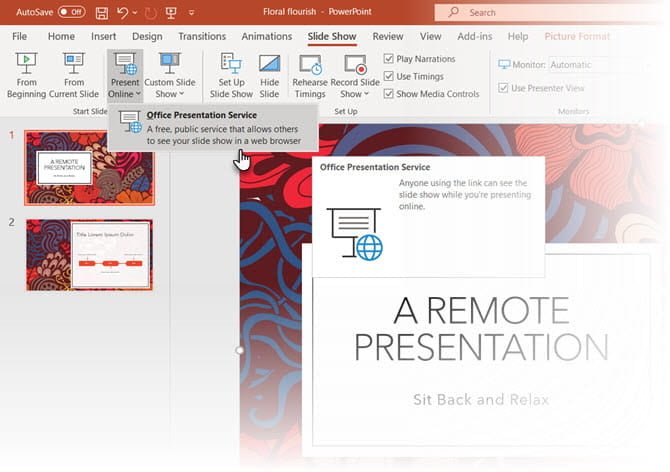This screenshot has width=670, height=472.
Task: Open the File tab
Action: pos(19,36)
